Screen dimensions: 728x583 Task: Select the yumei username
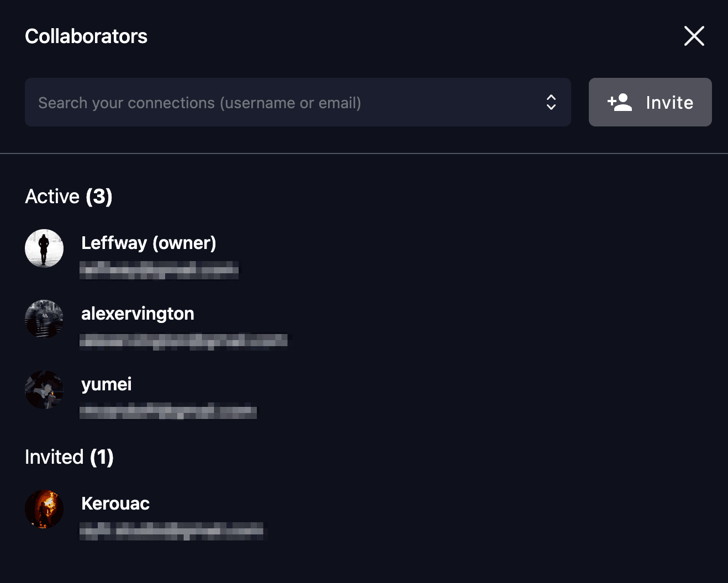pyautogui.click(x=106, y=384)
